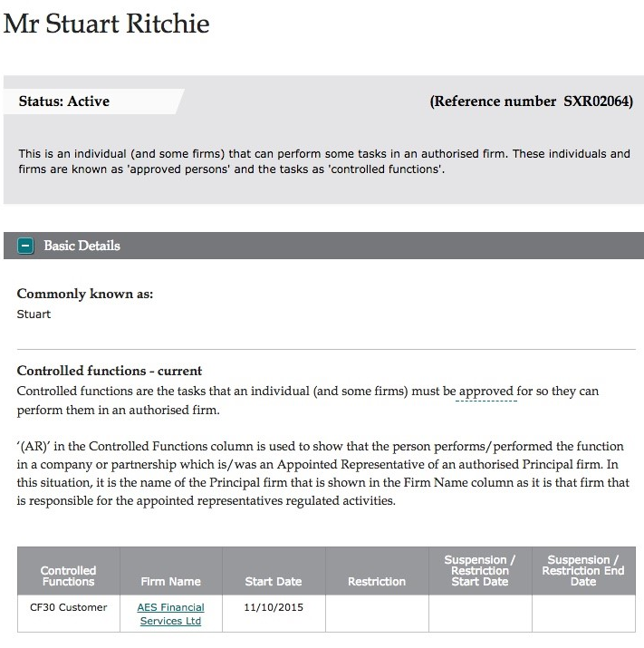
Task: Click Suspension / Restriction Start Date header
Action: point(480,571)
